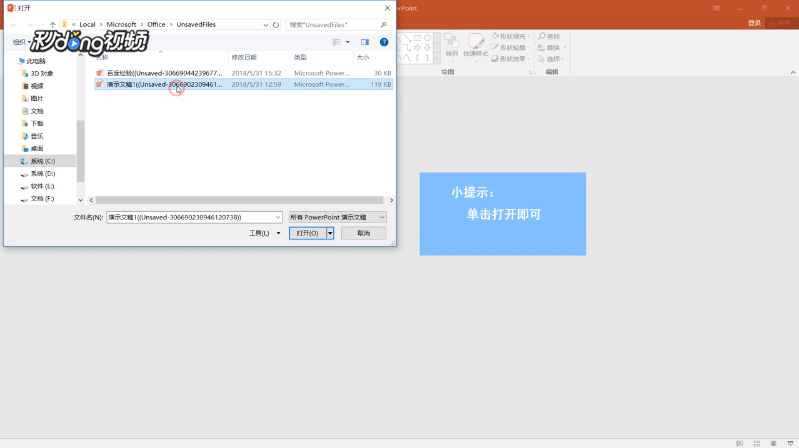This screenshot has width=799, height=448.
Task: Select the diagonal line shape in ribbon
Action: [407, 38]
